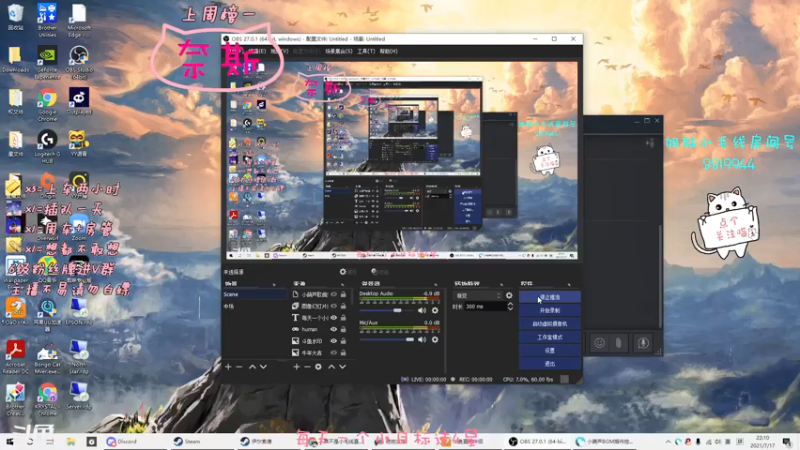Open Discord from the taskbar
Screen dimensions: 800x450
pyautogui.click(x=121, y=441)
